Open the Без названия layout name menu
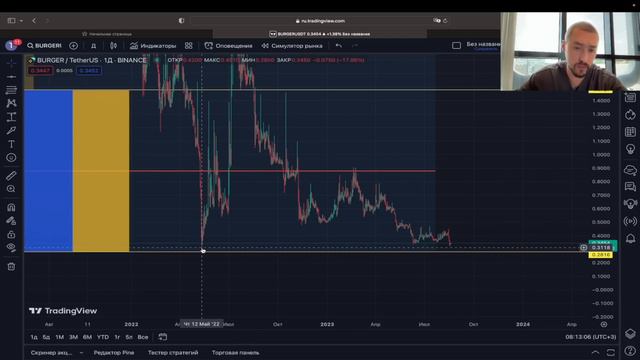 [x=483, y=45]
